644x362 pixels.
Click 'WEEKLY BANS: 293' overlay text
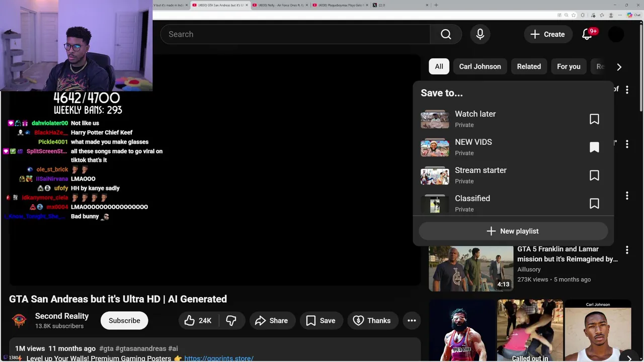coord(88,110)
